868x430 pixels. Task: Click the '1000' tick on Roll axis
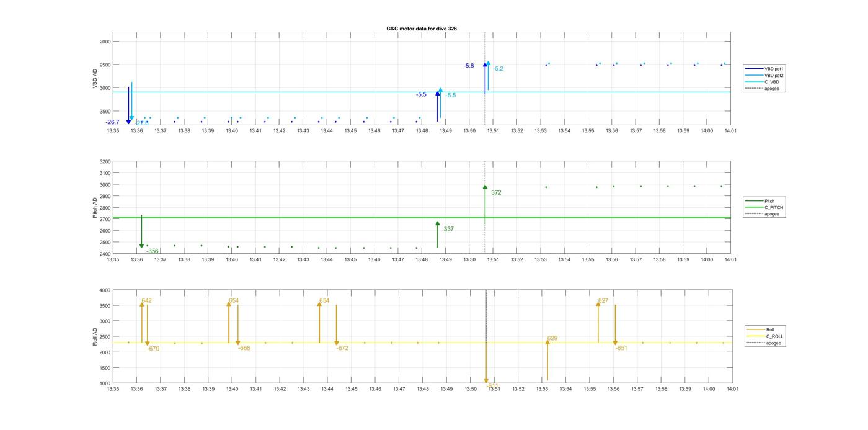click(x=104, y=383)
